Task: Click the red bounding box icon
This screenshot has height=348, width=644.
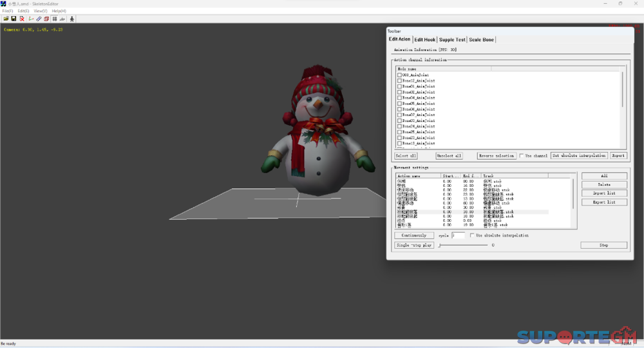Action: [x=46, y=19]
